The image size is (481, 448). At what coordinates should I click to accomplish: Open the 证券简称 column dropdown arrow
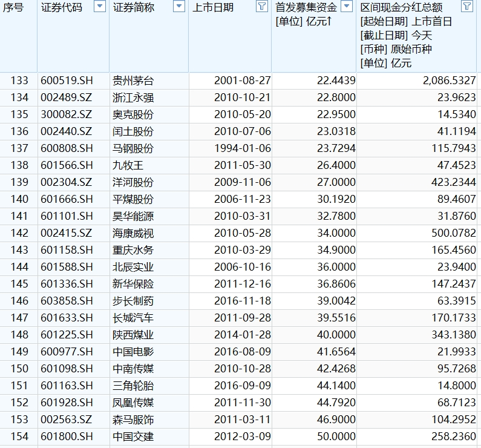point(178,7)
